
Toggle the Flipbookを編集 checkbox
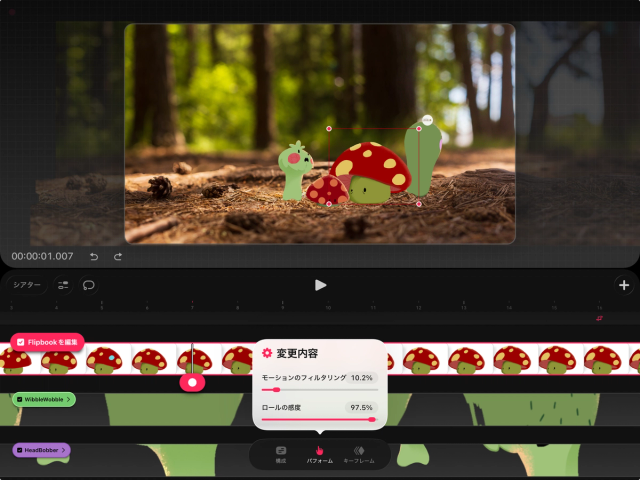[21, 342]
